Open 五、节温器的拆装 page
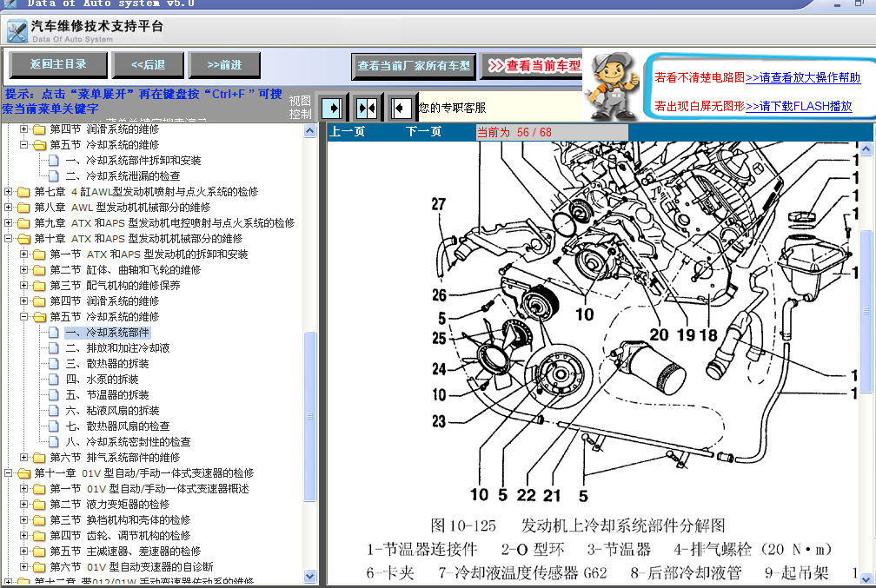 pyautogui.click(x=107, y=395)
